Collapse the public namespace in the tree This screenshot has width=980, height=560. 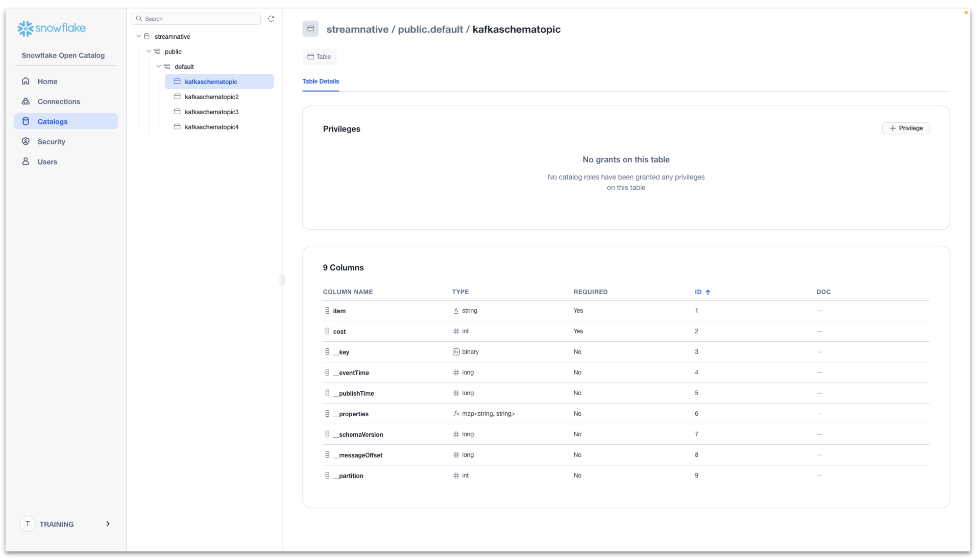click(149, 51)
